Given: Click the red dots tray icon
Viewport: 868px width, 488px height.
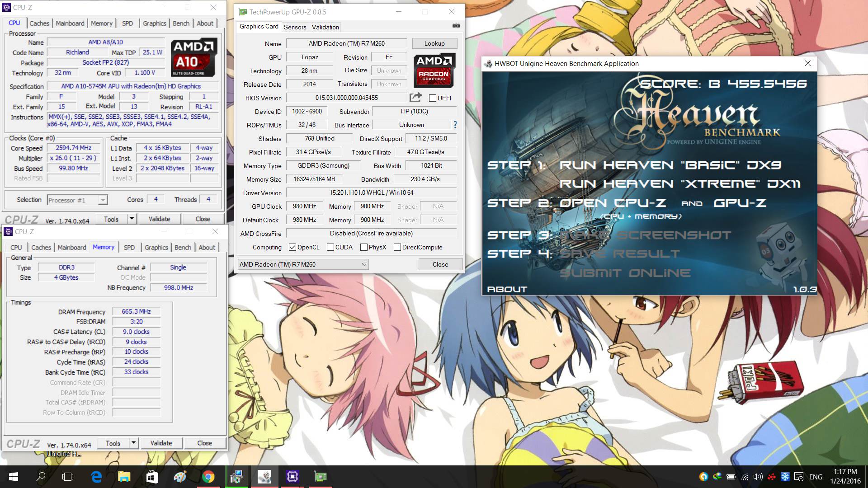Looking at the screenshot, I should click(x=772, y=477).
